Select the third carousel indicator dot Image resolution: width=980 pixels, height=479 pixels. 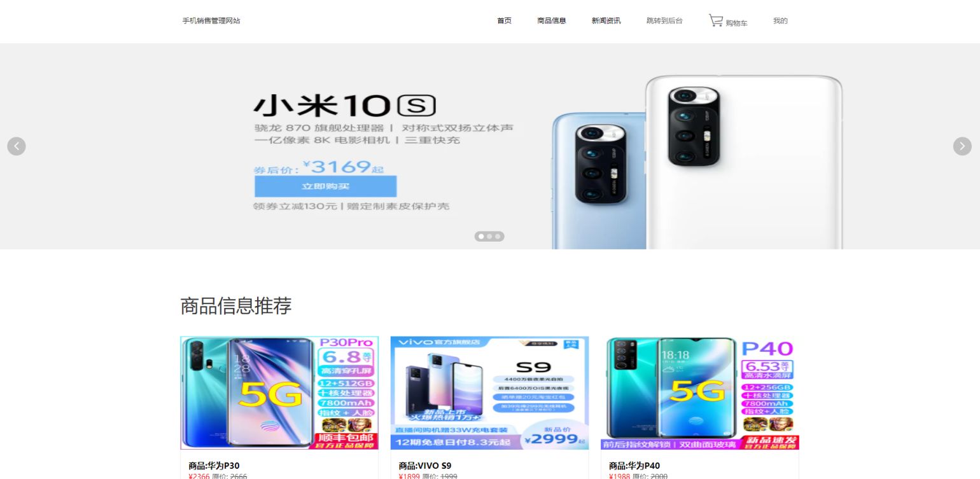point(498,237)
